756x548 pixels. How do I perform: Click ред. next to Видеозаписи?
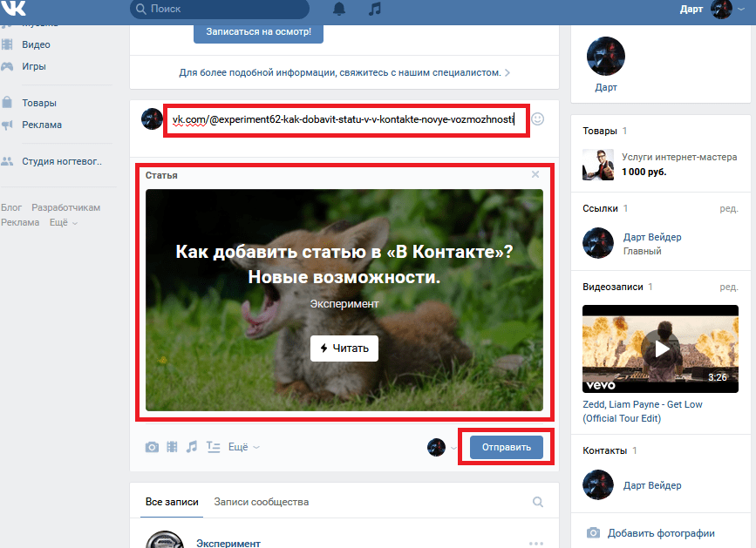pos(729,287)
